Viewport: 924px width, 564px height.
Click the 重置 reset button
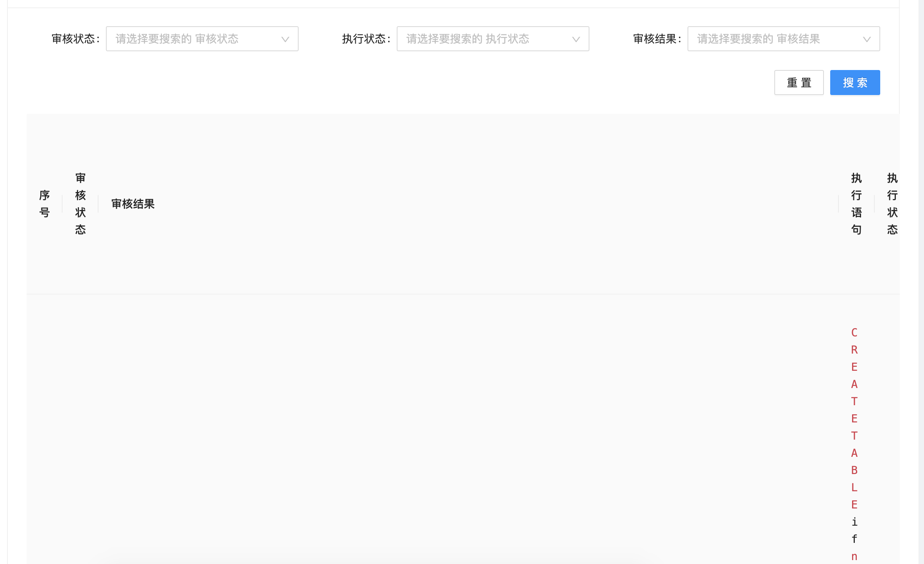pyautogui.click(x=799, y=82)
